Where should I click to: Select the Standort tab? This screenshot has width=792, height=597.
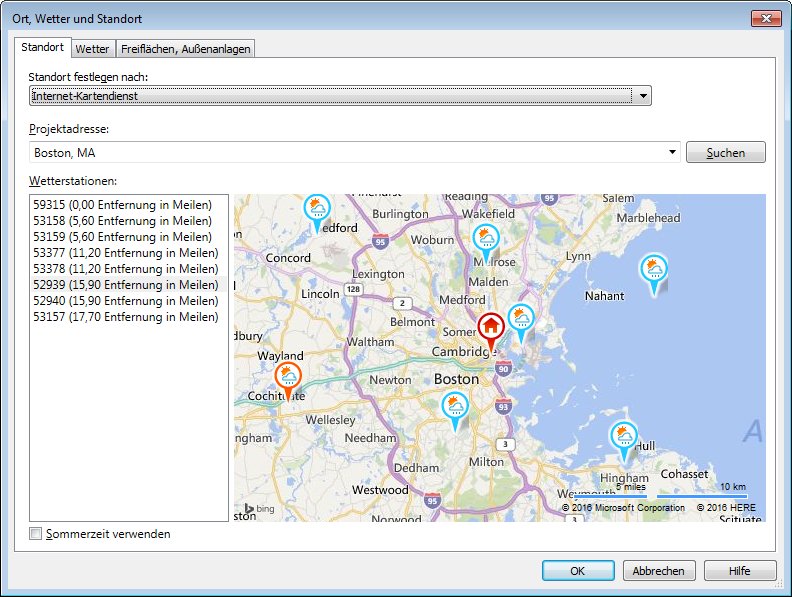coord(43,47)
